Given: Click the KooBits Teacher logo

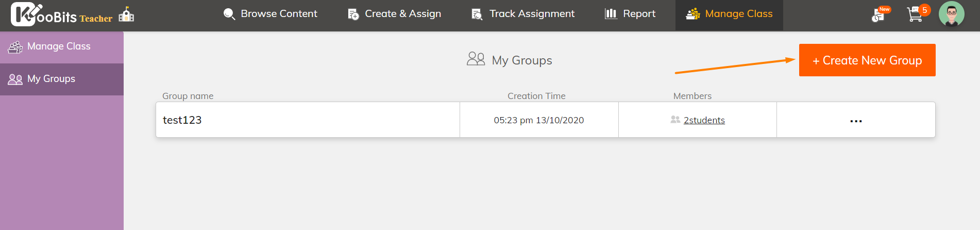Looking at the screenshot, I should (x=61, y=14).
